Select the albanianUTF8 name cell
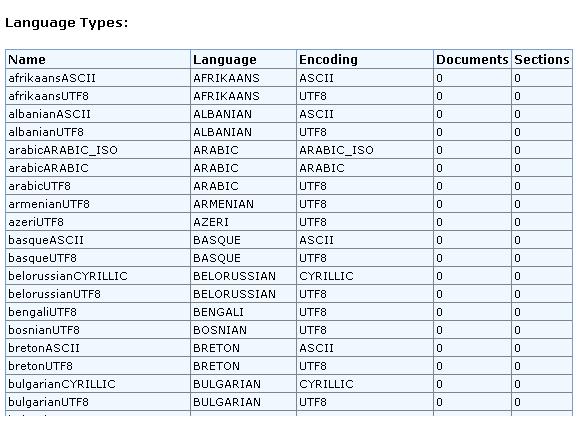Viewport: 580px width, 423px height. coord(98,132)
